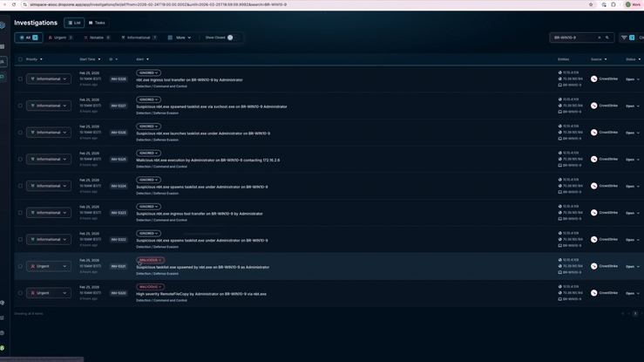Check the select-all checkbox in table header
The image size is (644, 362).
(20, 59)
